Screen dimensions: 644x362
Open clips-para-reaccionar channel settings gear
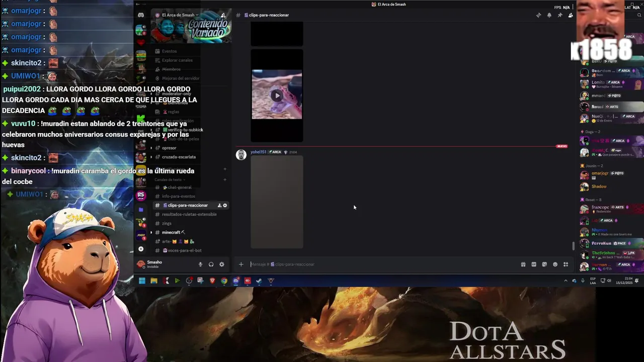click(225, 205)
